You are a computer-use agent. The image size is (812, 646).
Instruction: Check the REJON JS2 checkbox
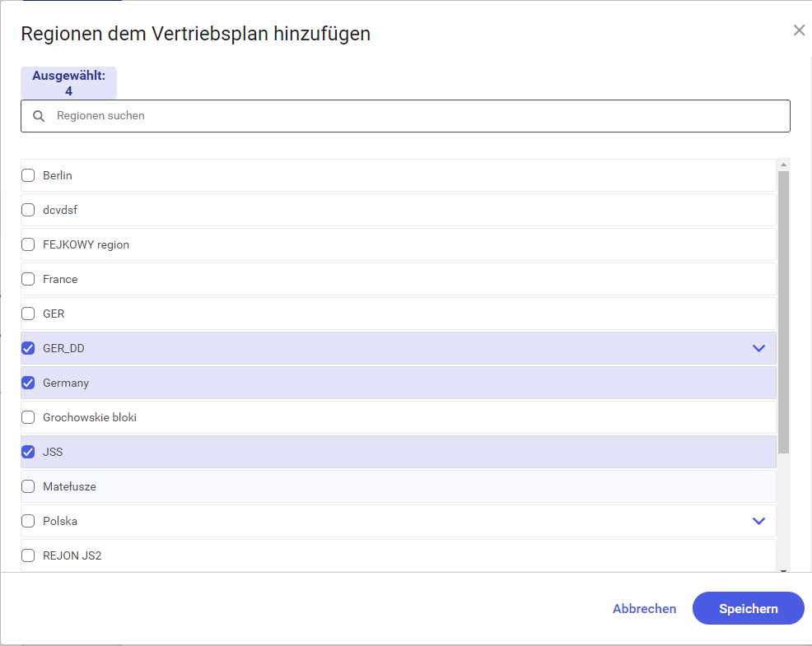click(28, 556)
